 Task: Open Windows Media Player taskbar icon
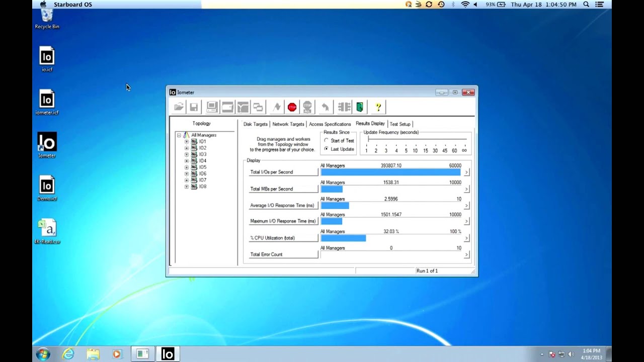[x=117, y=354]
